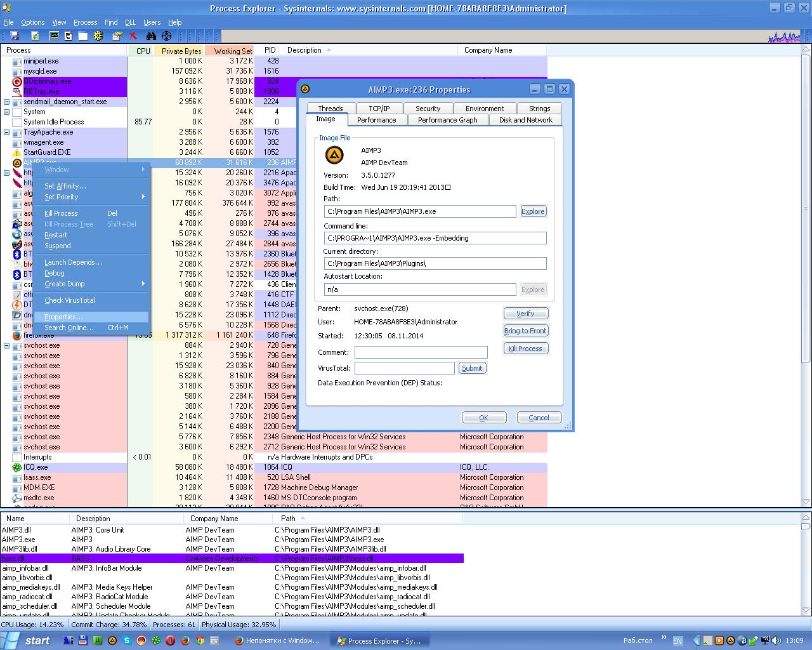Expand the Window submenu arrow
Viewport: 812px width, 650px height.
(x=143, y=169)
